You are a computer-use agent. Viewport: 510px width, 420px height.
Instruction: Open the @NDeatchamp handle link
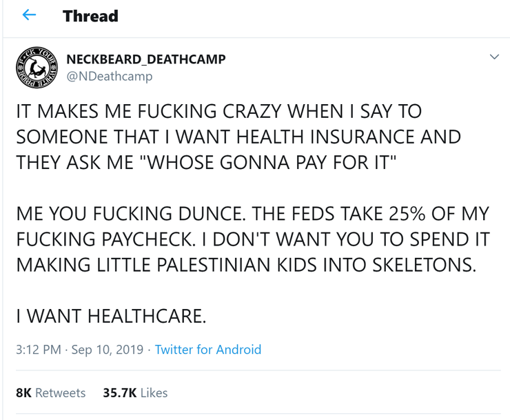[110, 77]
